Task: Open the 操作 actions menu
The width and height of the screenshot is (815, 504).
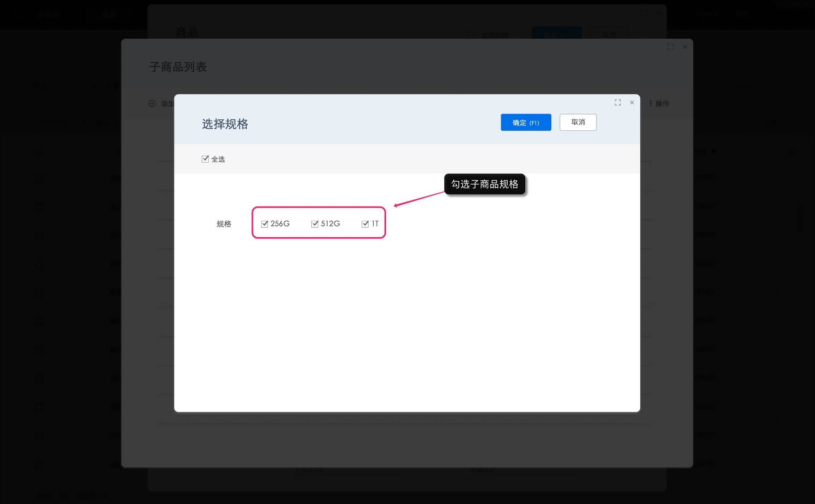Action: 662,103
